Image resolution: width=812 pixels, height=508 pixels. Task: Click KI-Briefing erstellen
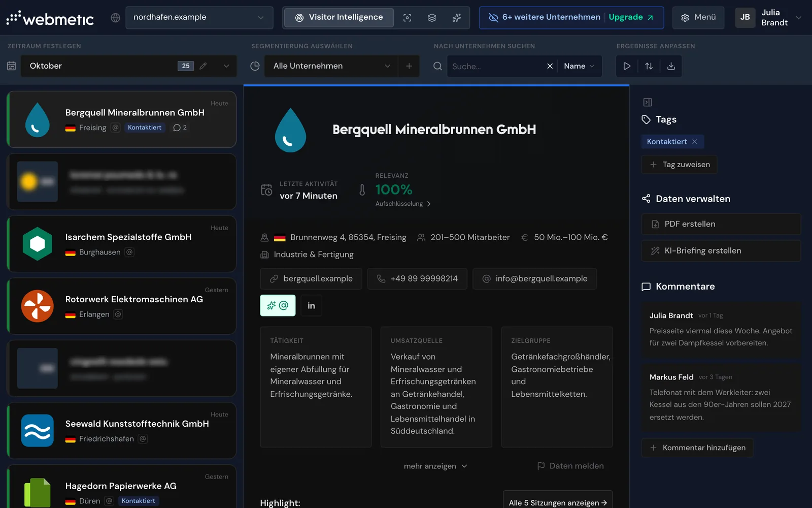click(721, 251)
